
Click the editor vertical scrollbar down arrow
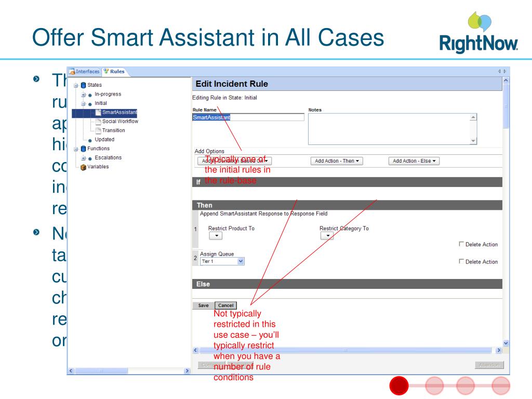[506, 343]
